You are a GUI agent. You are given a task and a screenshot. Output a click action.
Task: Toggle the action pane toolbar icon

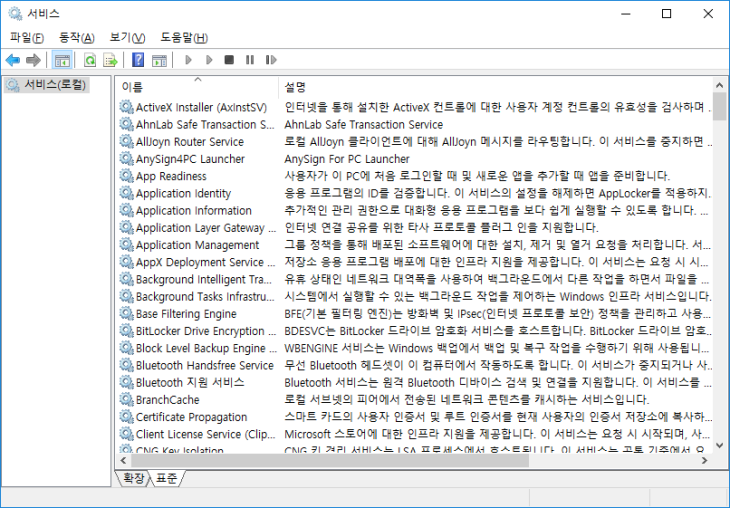tap(159, 60)
